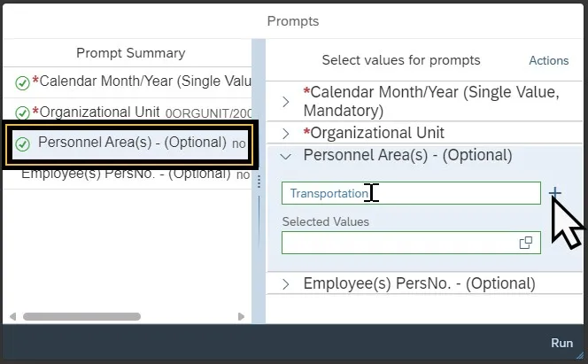Click the Prompt Summary horizontal scrollbar
588x364 pixels.
tap(81, 316)
